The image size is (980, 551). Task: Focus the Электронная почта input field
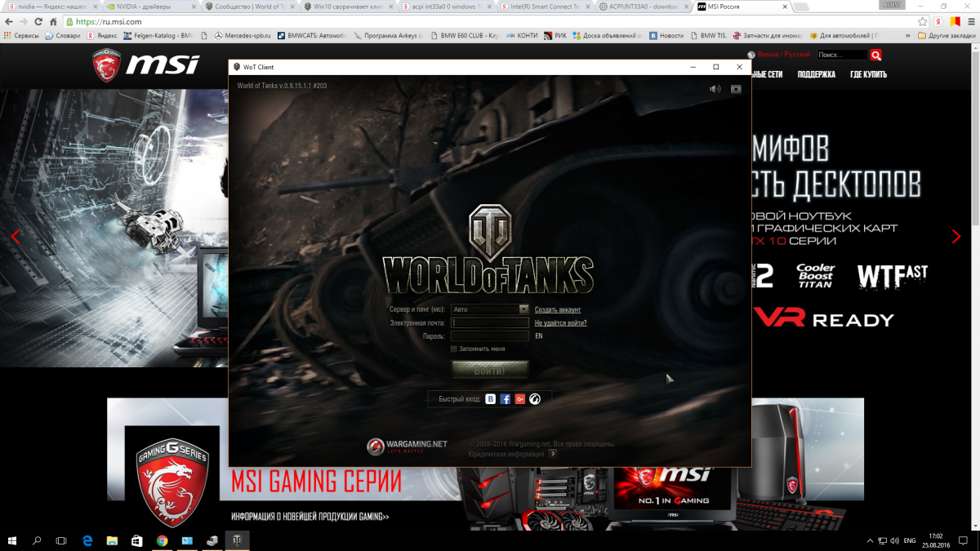click(490, 322)
